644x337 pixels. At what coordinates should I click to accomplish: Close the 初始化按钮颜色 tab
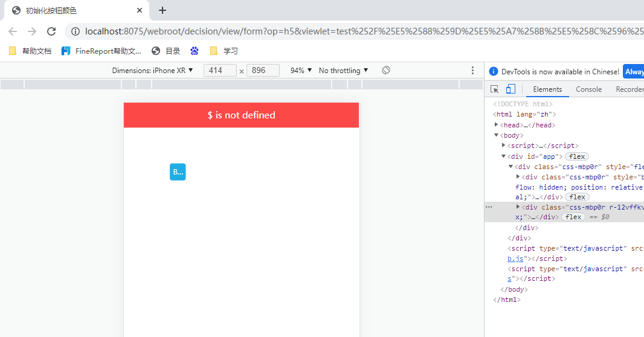click(x=140, y=10)
